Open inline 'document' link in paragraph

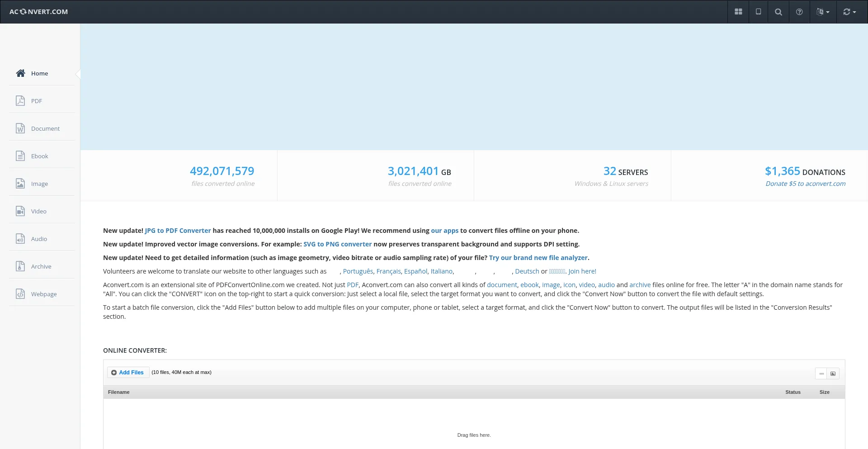point(502,285)
